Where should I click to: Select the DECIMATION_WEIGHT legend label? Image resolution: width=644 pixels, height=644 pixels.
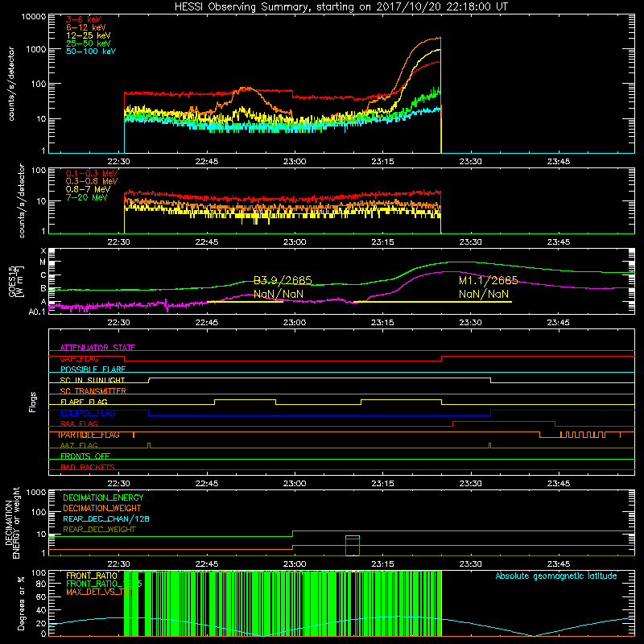pos(102,508)
